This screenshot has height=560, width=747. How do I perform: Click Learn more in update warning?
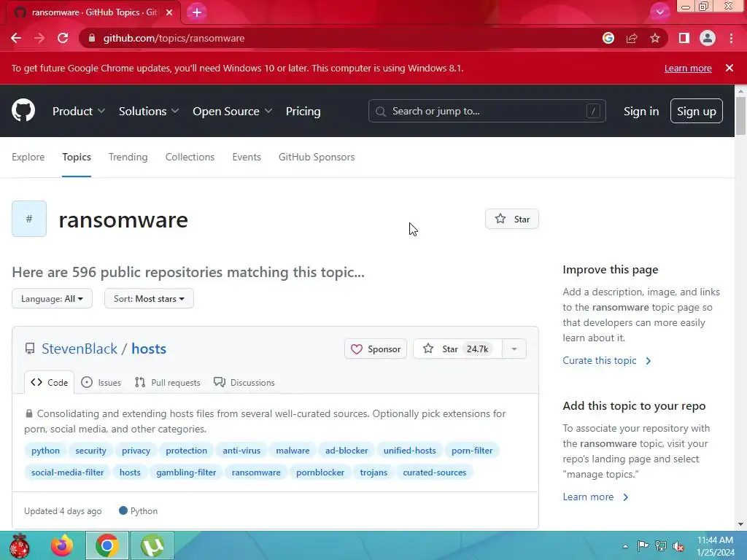688,68
